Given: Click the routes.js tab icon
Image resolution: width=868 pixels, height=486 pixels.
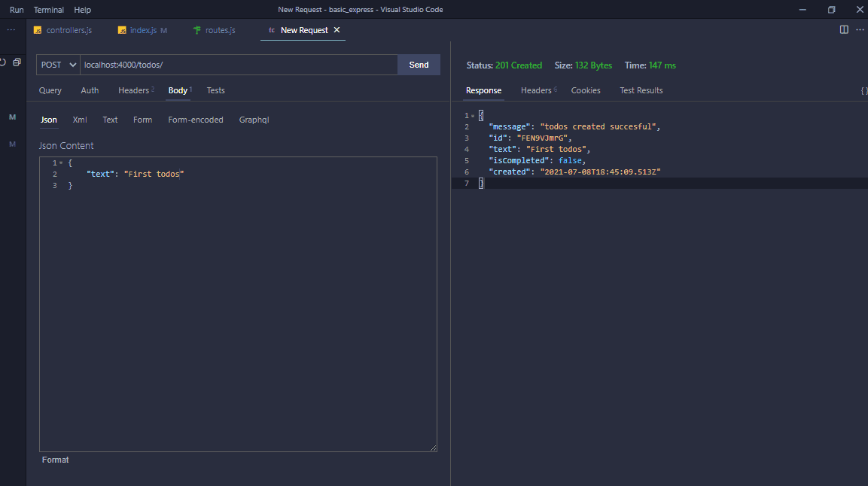Looking at the screenshot, I should pyautogui.click(x=196, y=30).
